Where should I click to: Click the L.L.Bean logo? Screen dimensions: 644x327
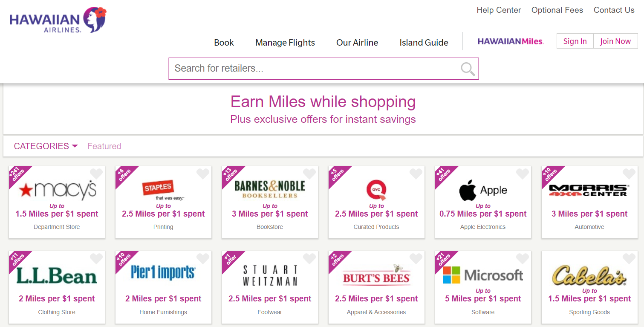tap(57, 275)
